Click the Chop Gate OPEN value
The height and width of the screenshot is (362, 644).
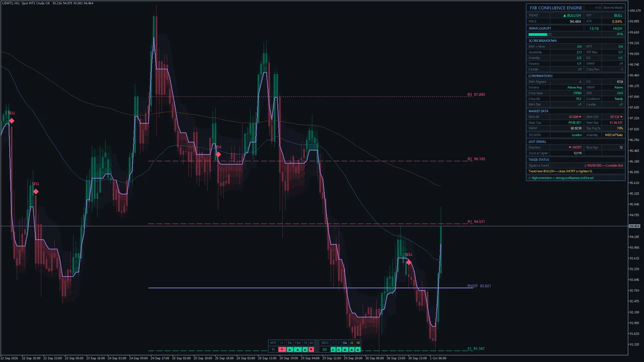click(578, 93)
